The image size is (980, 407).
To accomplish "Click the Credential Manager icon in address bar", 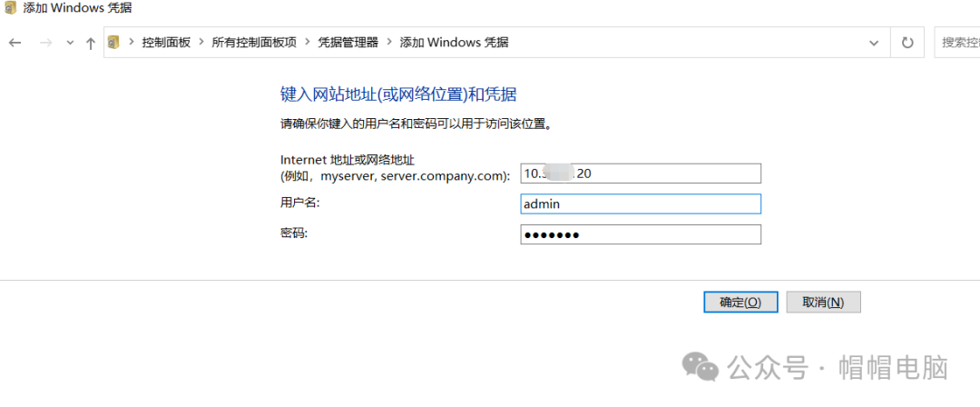I will tap(113, 42).
